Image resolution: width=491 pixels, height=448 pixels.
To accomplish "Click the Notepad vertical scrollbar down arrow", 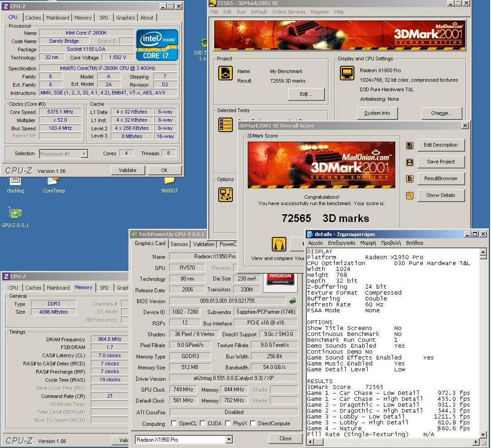I will (483, 435).
